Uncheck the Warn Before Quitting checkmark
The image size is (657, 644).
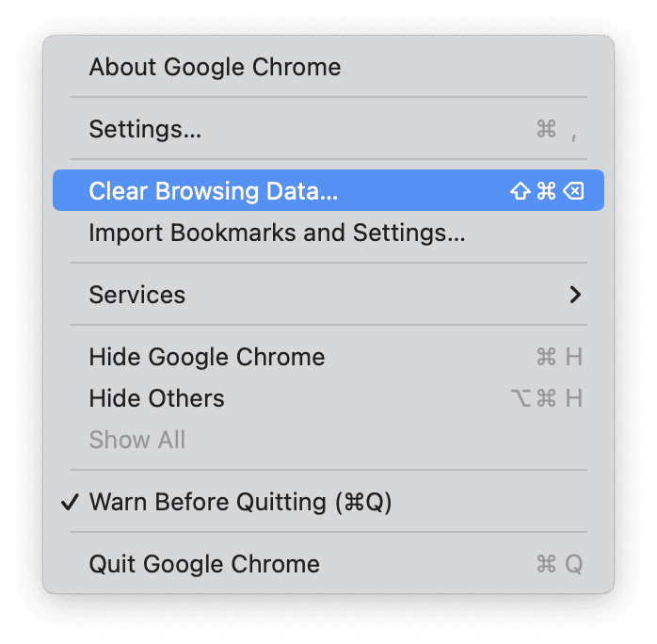pos(70,502)
